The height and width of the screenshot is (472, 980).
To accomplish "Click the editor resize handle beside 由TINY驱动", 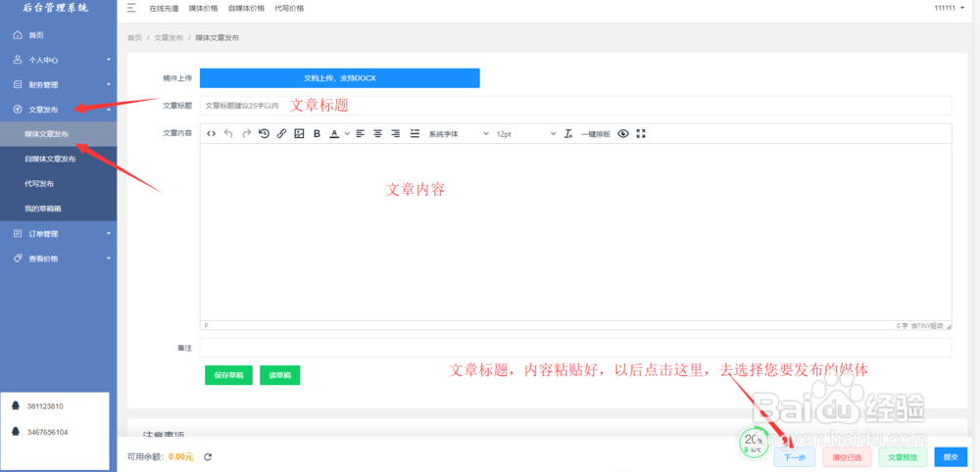I will 949,326.
